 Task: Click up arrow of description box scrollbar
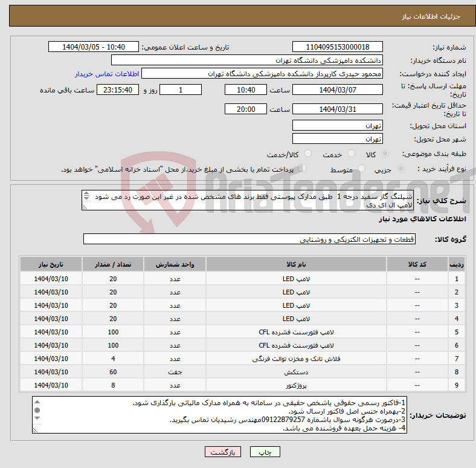[x=86, y=193]
